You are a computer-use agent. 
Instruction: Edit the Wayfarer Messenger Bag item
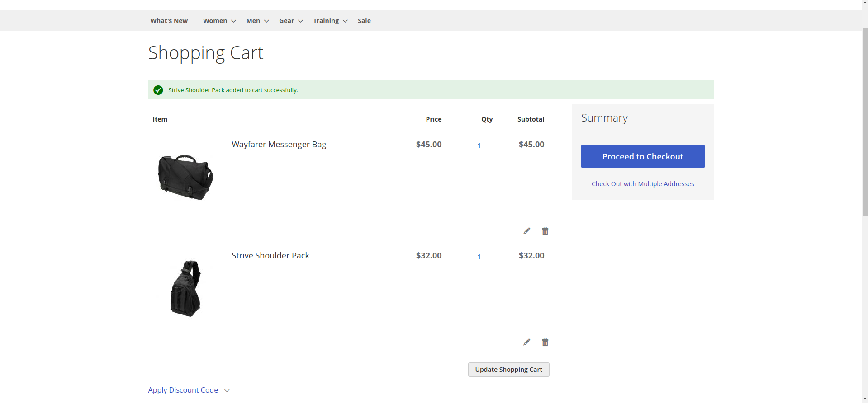(x=526, y=231)
